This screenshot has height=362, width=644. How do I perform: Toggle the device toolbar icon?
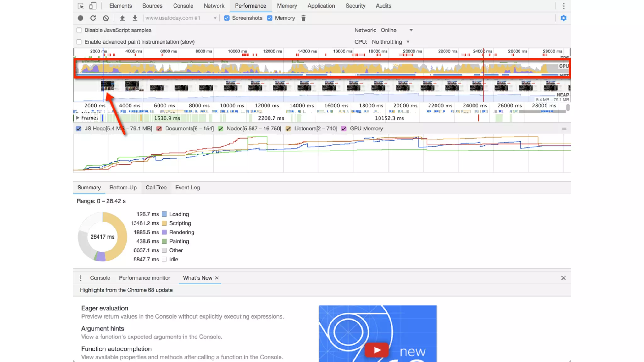[x=92, y=6]
